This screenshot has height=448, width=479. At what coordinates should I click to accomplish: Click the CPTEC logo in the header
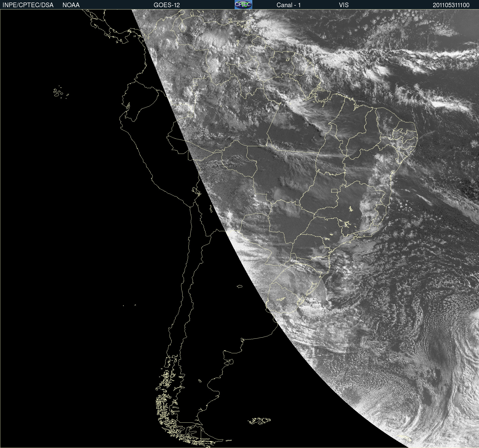[243, 5]
